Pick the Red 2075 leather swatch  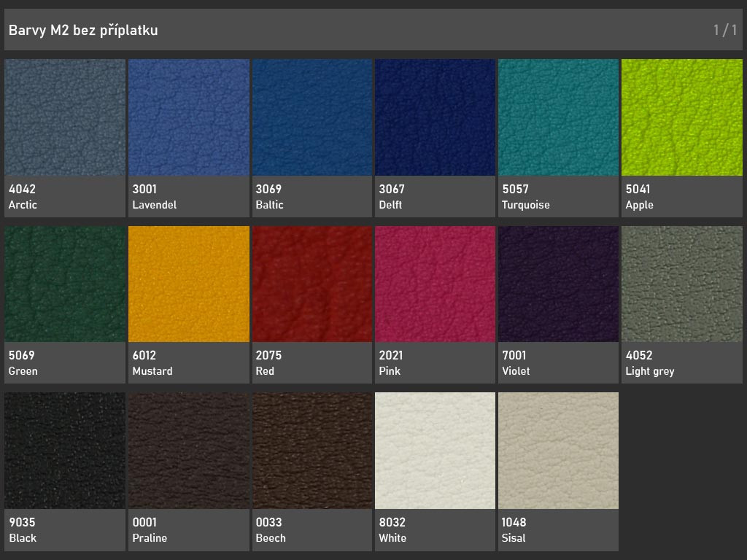pyautogui.click(x=311, y=284)
